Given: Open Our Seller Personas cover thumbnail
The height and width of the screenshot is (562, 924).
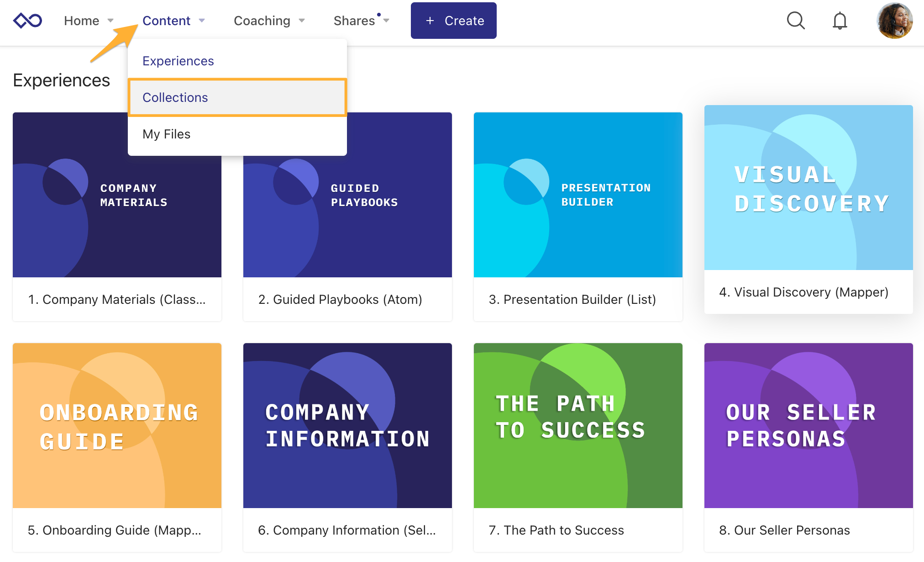Looking at the screenshot, I should pos(808,425).
